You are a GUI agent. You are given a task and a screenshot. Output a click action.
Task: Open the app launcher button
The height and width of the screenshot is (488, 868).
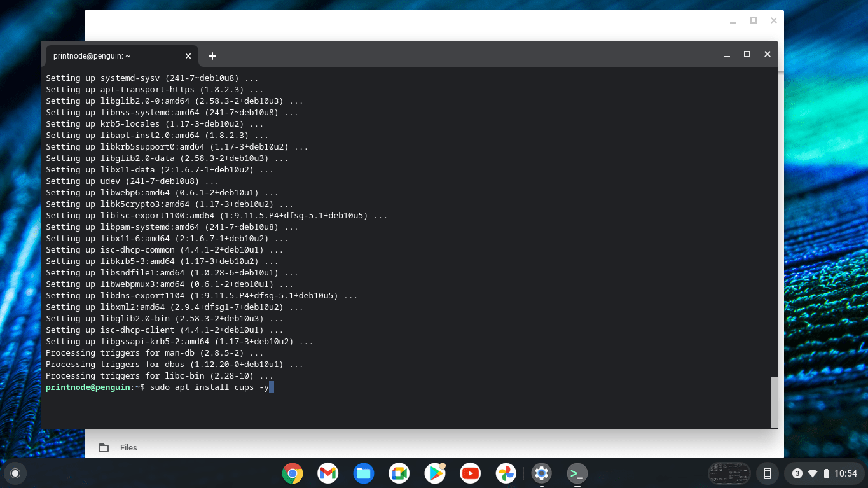(x=15, y=473)
